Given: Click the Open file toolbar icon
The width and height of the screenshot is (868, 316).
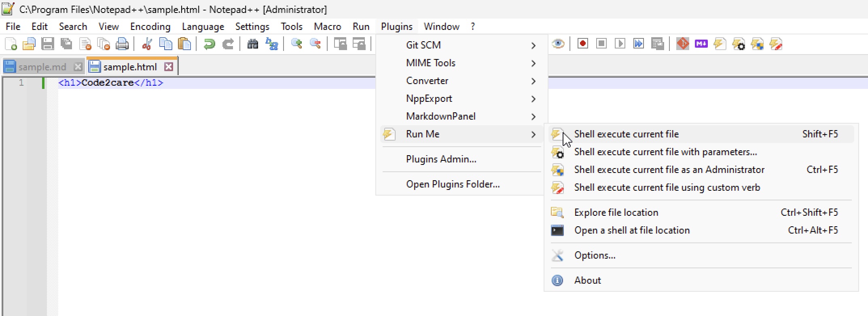Looking at the screenshot, I should point(29,44).
